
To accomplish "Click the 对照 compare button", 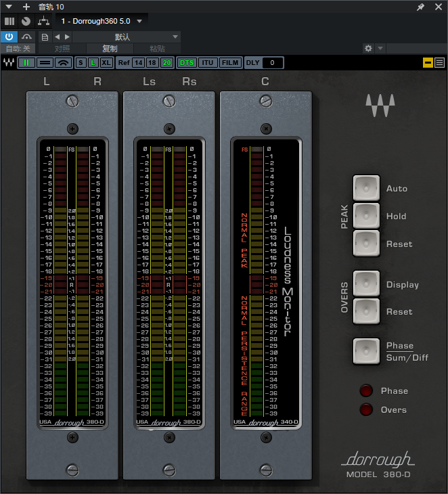I will (62, 49).
